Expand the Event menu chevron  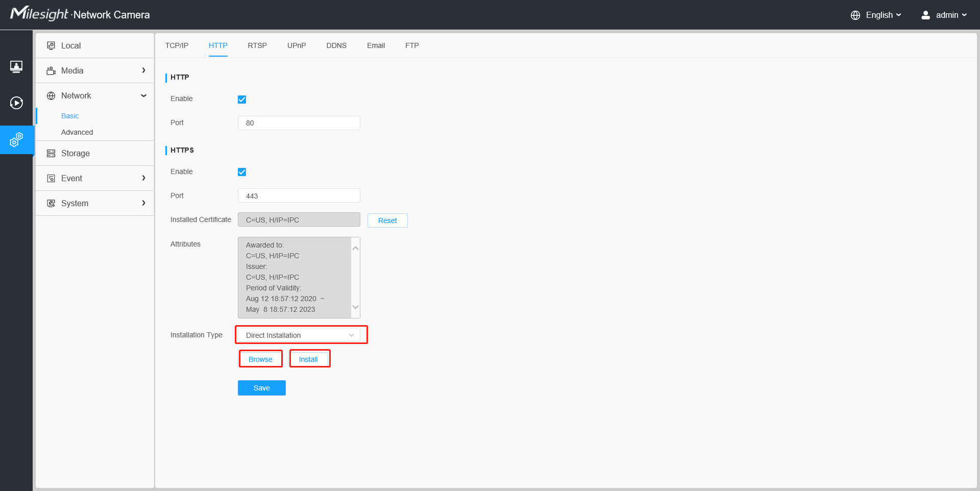(x=143, y=178)
